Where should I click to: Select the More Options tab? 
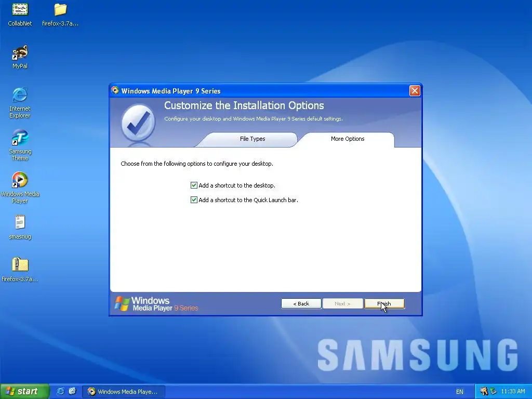[348, 139]
